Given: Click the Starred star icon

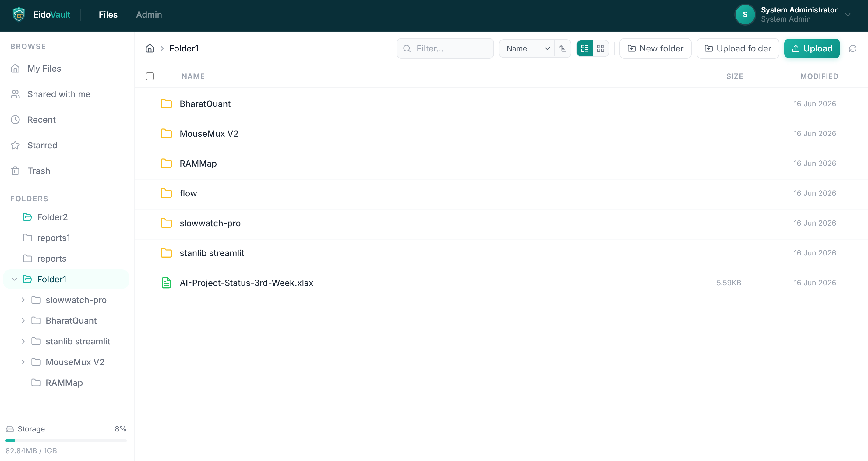Looking at the screenshot, I should pos(15,145).
